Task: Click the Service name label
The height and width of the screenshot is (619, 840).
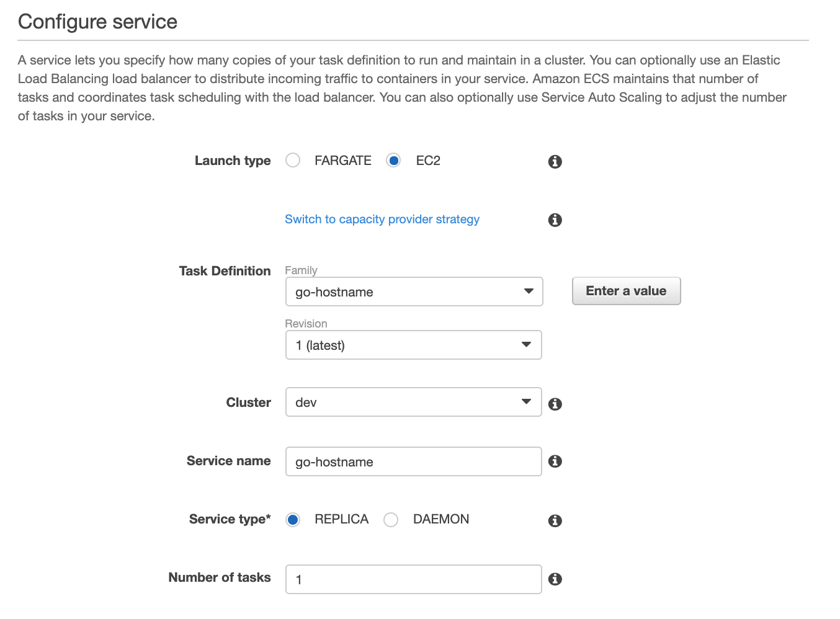Action: coord(229,461)
